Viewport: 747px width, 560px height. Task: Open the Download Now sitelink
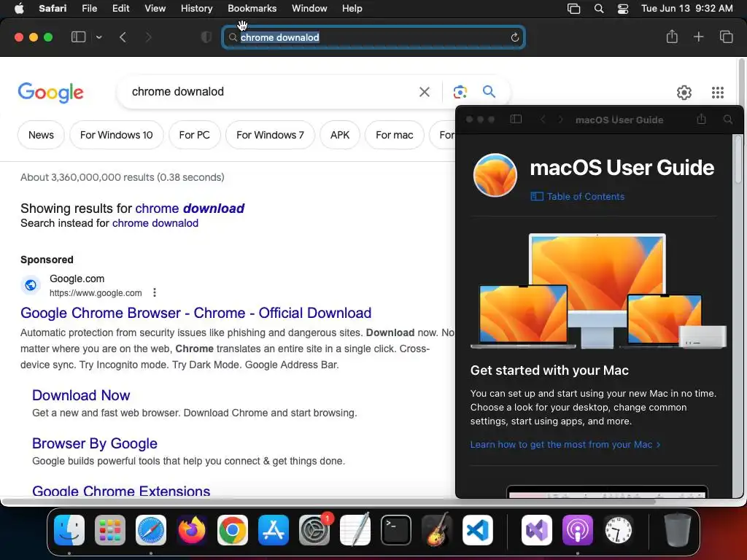(81, 395)
